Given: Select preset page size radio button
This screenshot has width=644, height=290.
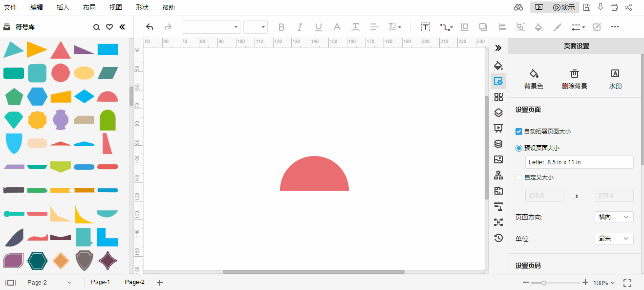Looking at the screenshot, I should coord(519,148).
